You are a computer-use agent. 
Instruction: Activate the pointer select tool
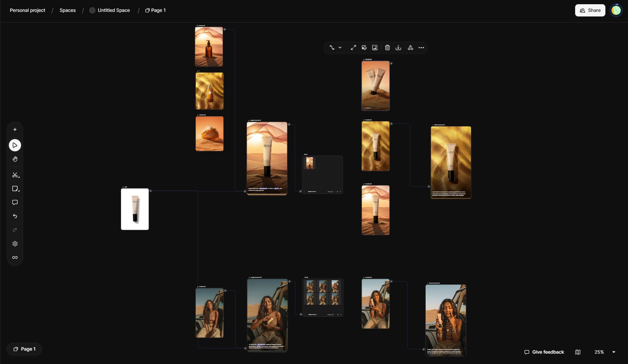point(15,145)
